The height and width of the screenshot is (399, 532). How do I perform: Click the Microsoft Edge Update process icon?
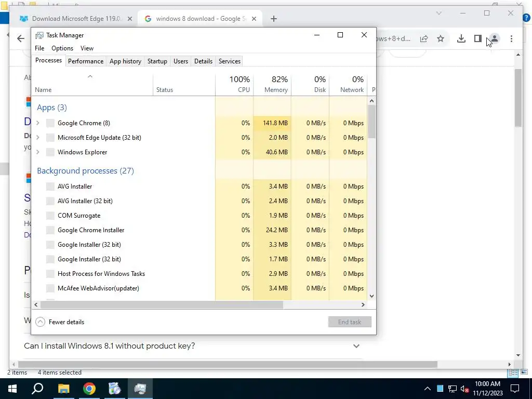pos(50,138)
